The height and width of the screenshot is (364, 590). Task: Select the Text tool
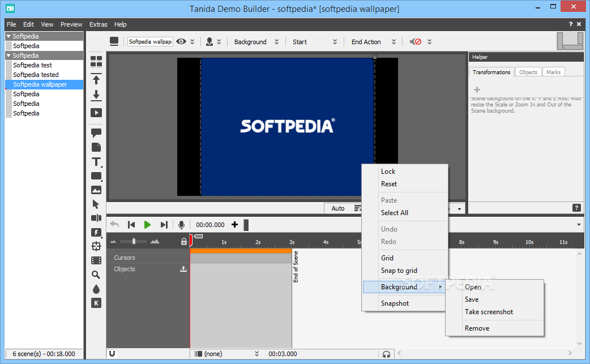[x=96, y=162]
